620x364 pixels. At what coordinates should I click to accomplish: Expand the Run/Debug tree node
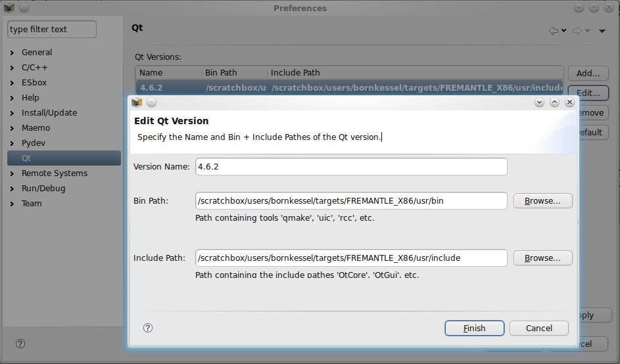tap(12, 189)
